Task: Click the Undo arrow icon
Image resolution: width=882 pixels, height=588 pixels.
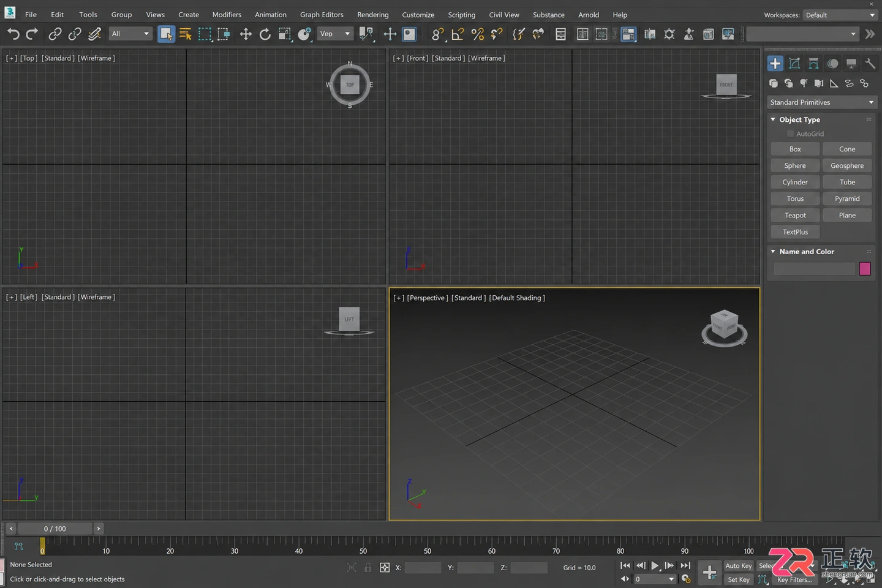Action: pyautogui.click(x=13, y=34)
